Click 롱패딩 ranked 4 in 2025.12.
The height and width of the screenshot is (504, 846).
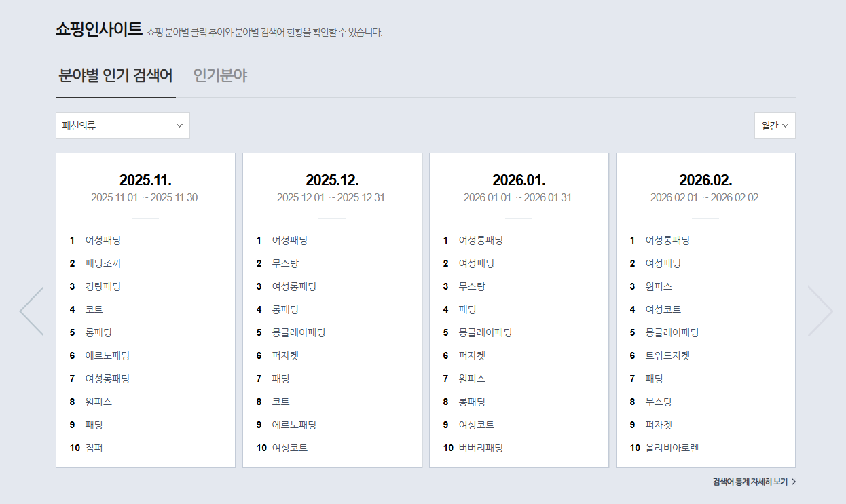(x=285, y=309)
